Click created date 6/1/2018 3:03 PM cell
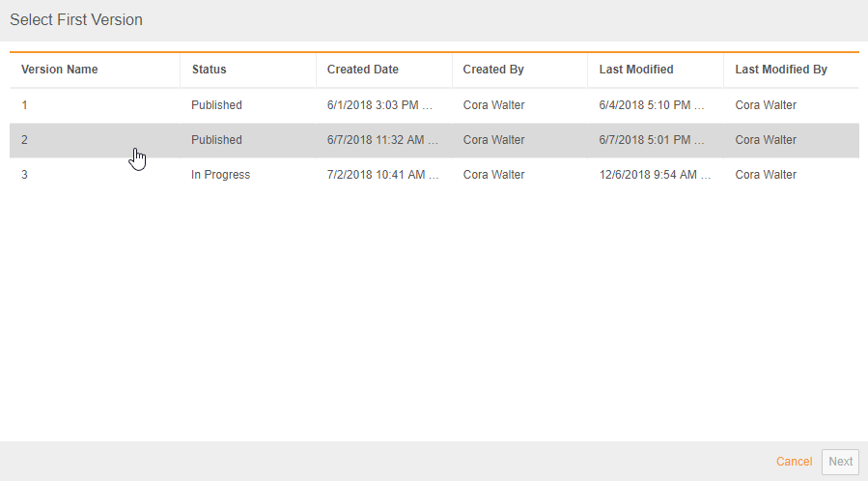The image size is (868, 481). [x=382, y=105]
